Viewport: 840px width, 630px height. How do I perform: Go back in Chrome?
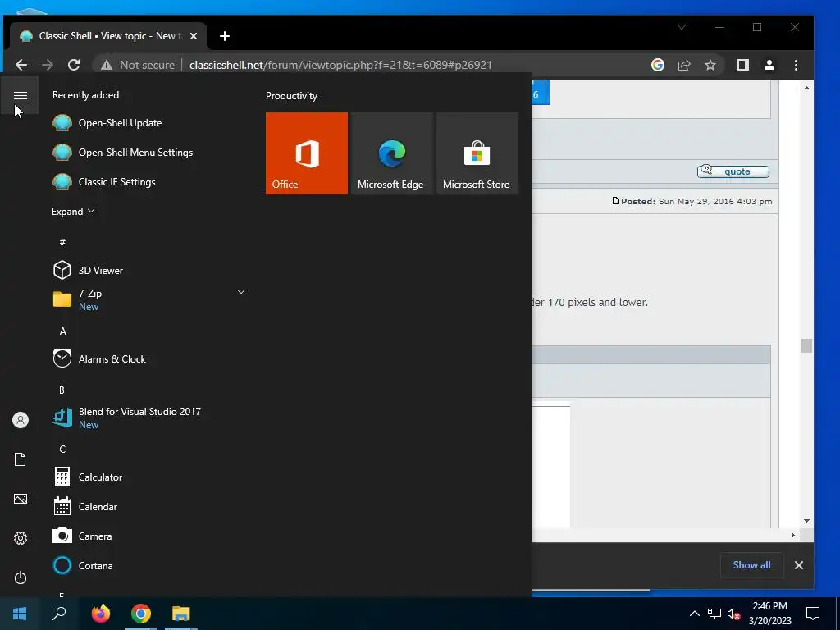point(21,65)
